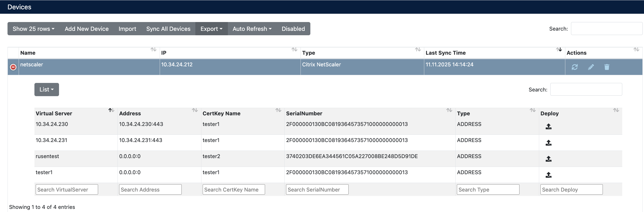The image size is (644, 212).
Task: Sort by SerialNumber column arrows
Action: [449, 110]
